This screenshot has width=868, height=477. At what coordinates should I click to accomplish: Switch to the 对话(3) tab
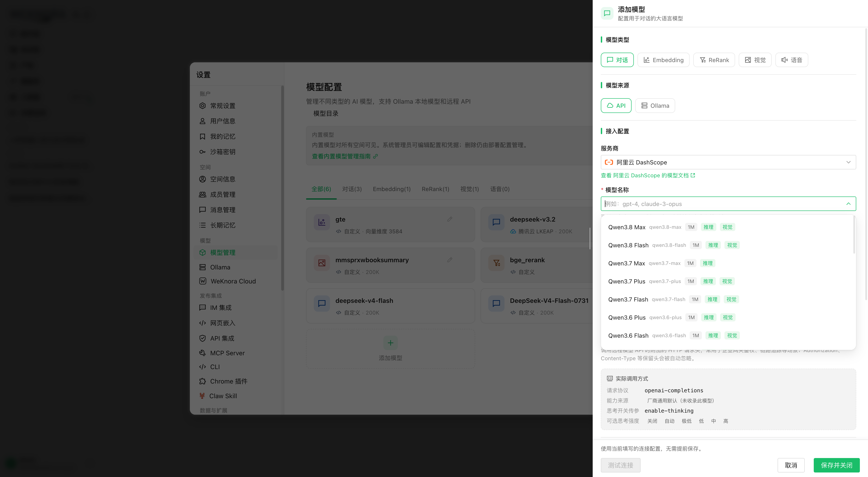352,189
